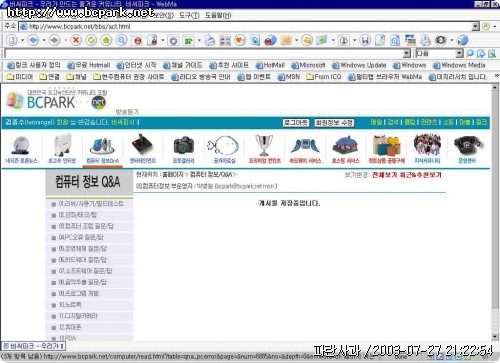The image size is (500, 363).
Task: Open the small search-engine combo dropdown
Action: tap(460, 53)
